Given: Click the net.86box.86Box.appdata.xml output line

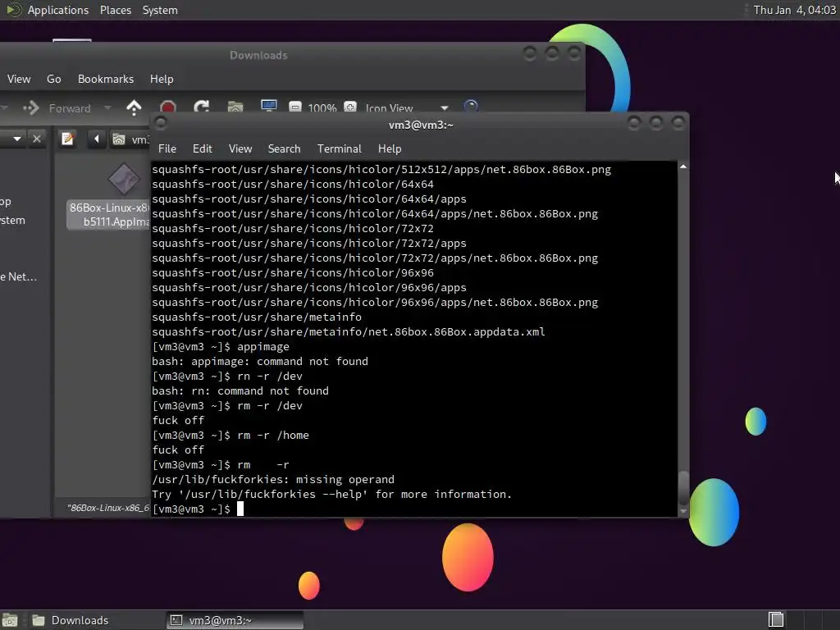Looking at the screenshot, I should [x=348, y=332].
